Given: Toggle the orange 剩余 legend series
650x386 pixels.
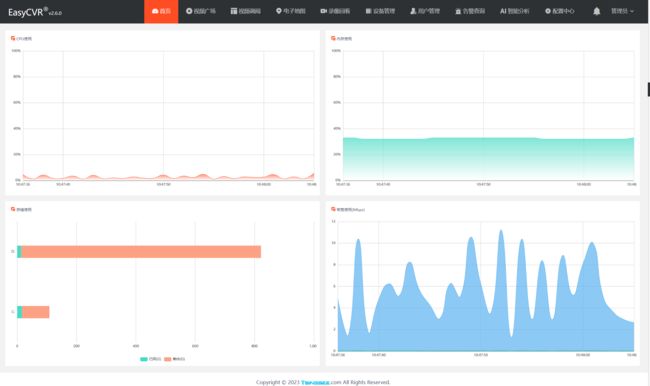Looking at the screenshot, I should tap(175, 359).
